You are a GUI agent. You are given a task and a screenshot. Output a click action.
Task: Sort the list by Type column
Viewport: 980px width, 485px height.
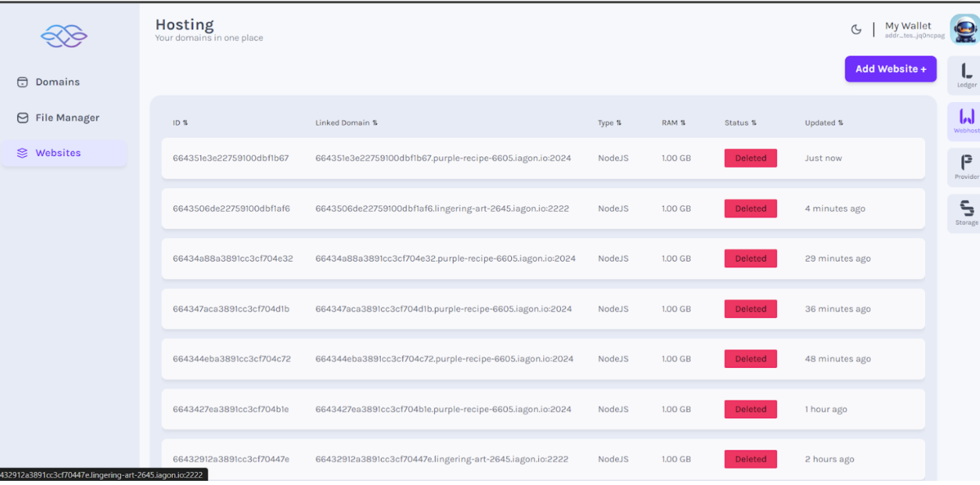[x=610, y=123]
